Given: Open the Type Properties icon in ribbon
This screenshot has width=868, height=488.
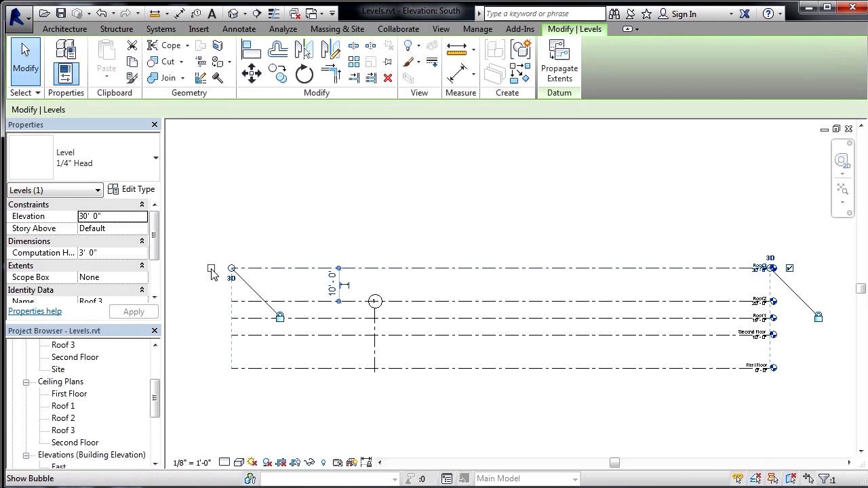Looking at the screenshot, I should (66, 49).
